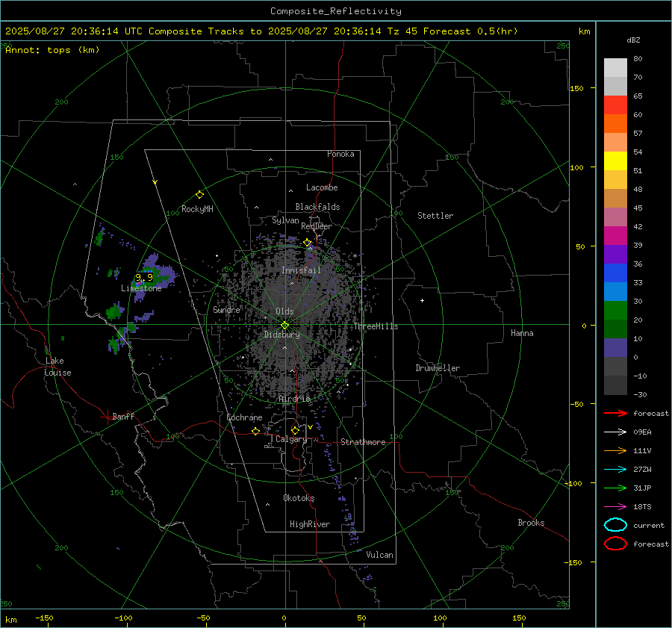672x628 pixels.
Task: Click the Drumheller town label
Action: click(x=438, y=368)
